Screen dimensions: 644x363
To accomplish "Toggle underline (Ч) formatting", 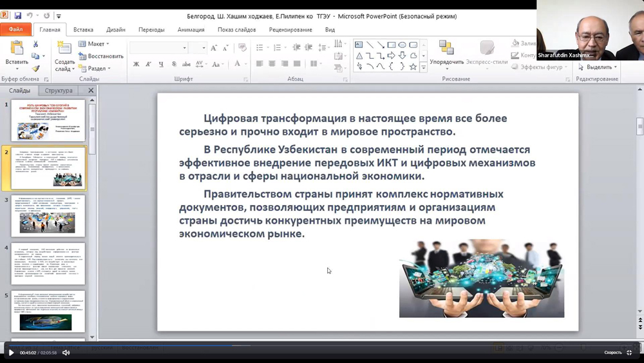I will point(160,64).
